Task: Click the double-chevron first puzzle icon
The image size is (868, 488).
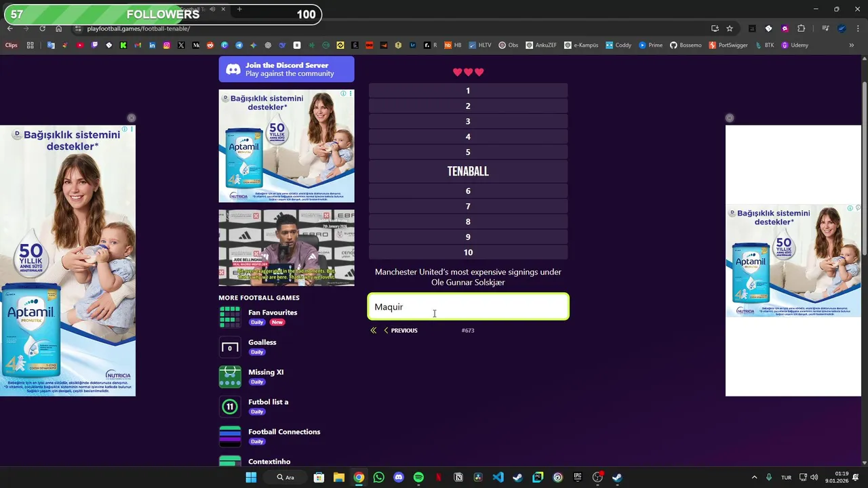Action: (x=373, y=331)
